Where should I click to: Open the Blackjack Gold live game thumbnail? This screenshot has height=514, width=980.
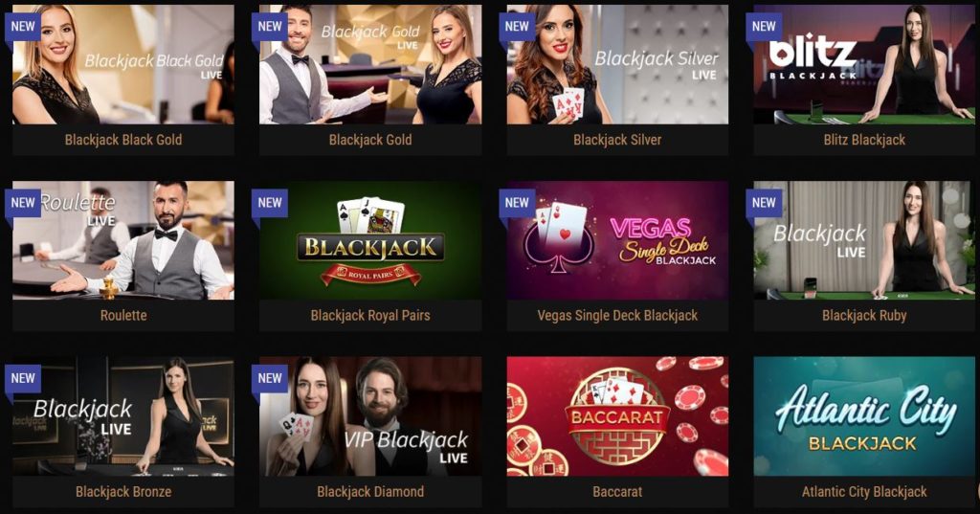click(x=370, y=64)
